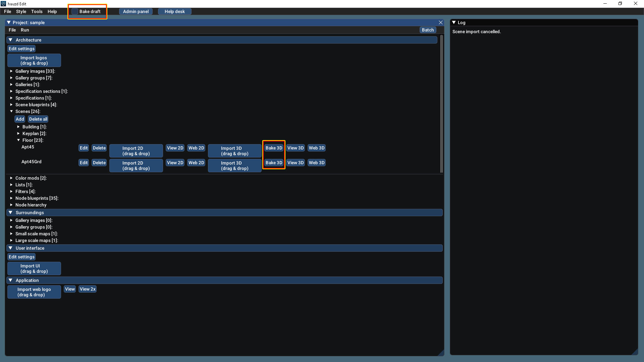Image resolution: width=644 pixels, height=362 pixels.
Task: Toggle the Bake draft checkbox
Action: [x=75, y=11]
